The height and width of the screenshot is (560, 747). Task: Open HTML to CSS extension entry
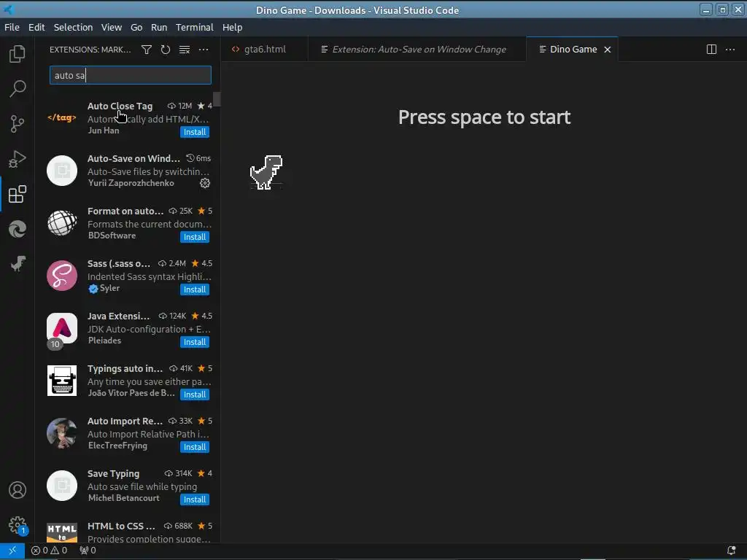(128, 528)
